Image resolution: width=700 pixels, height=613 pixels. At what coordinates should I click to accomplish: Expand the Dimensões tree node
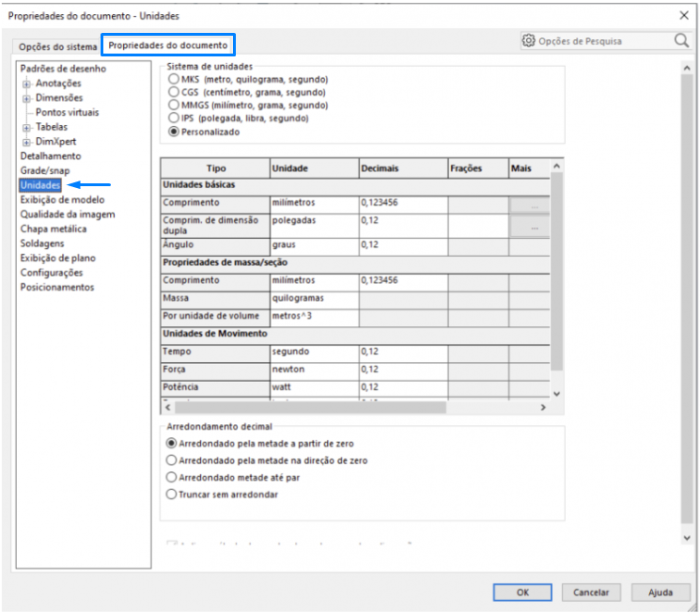pos(27,98)
